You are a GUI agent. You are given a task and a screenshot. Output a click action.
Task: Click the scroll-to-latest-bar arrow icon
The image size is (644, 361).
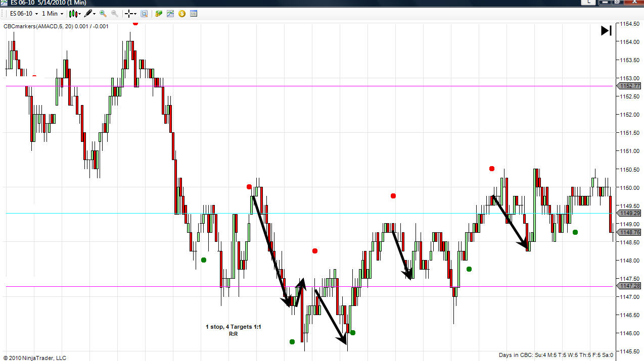click(606, 31)
